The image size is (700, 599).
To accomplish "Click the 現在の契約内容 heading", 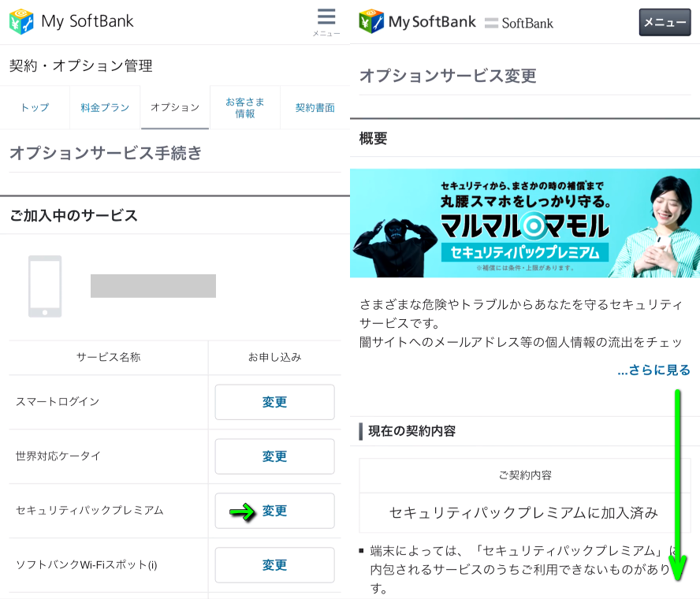I will [x=411, y=431].
